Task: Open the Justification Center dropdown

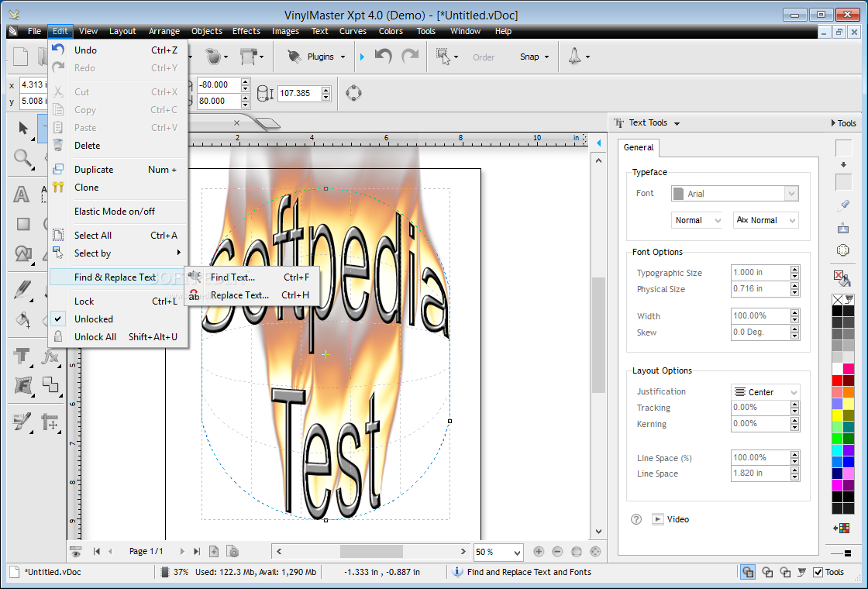Action: 765,392
